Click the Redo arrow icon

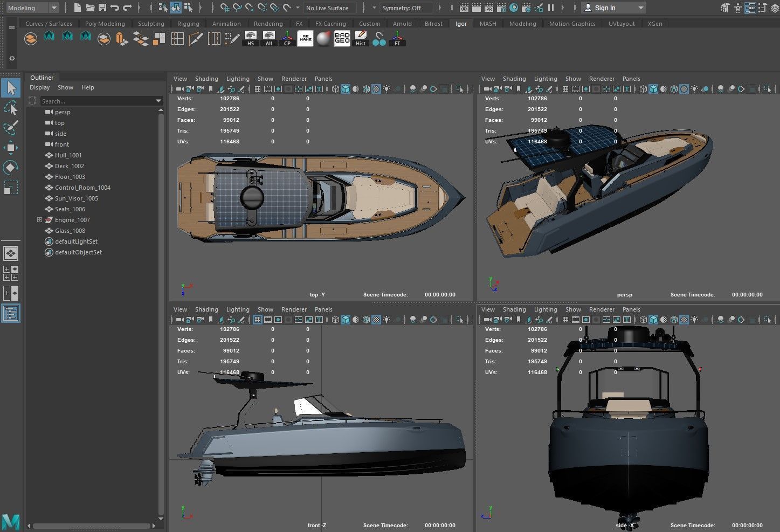(127, 8)
